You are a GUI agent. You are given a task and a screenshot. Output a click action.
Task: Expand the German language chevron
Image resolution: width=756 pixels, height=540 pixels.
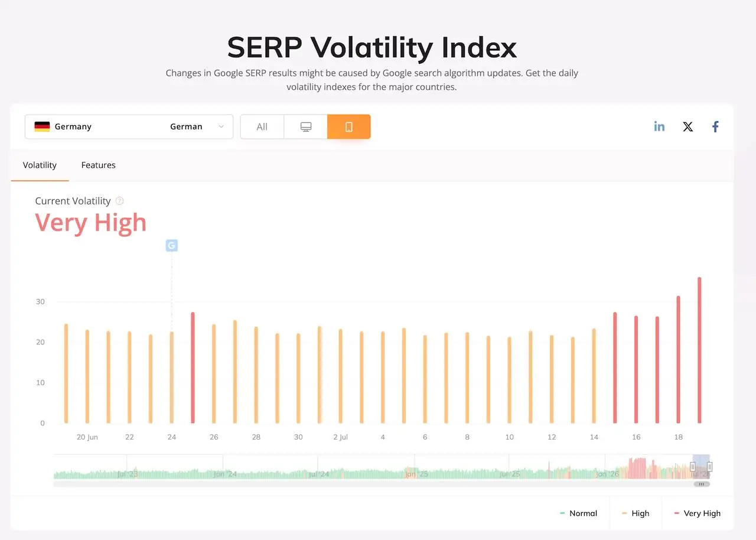pyautogui.click(x=221, y=126)
